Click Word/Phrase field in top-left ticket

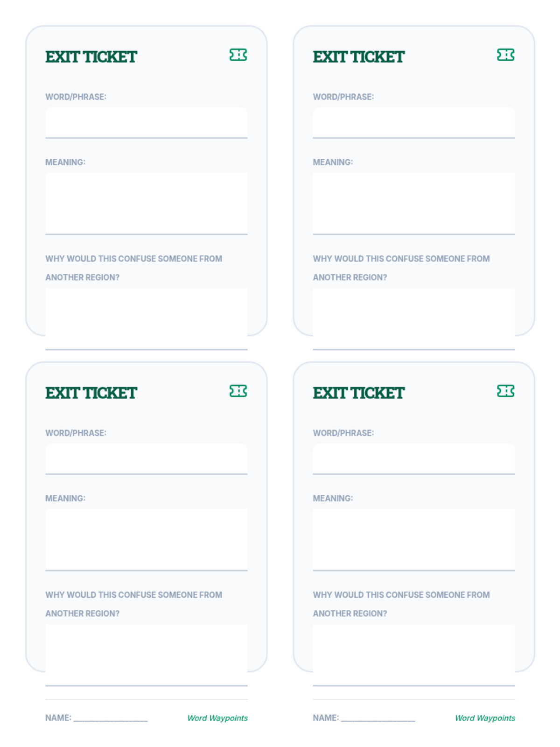tap(147, 123)
